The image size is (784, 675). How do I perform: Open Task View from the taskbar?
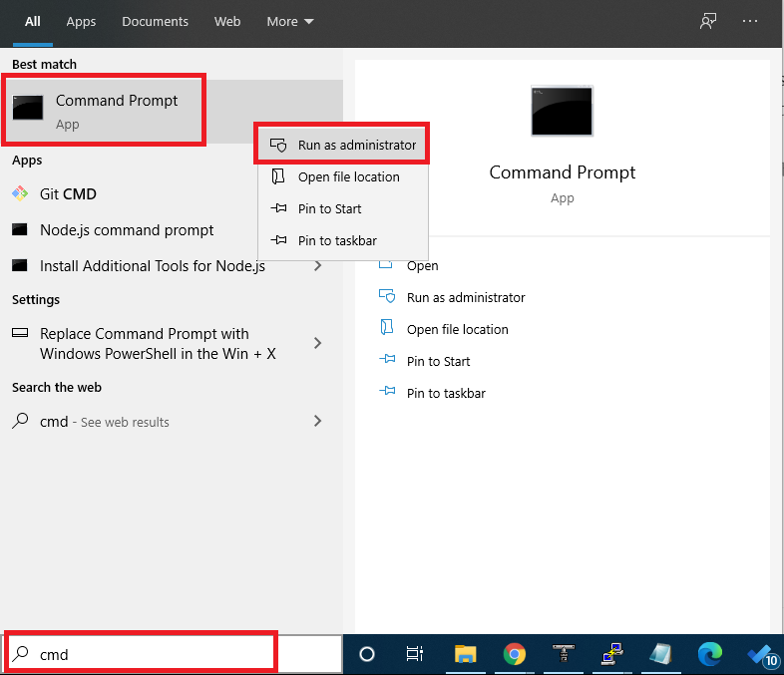[415, 653]
